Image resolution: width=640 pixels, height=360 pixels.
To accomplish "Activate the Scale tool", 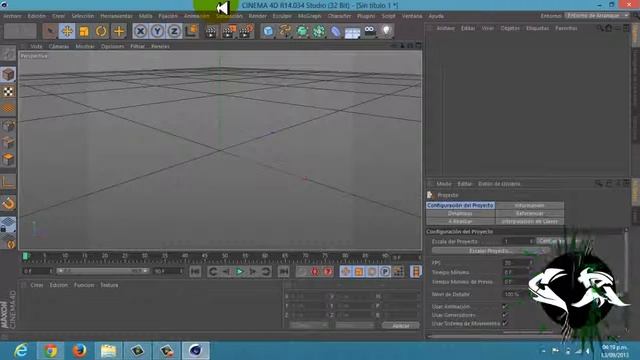I will point(84,31).
